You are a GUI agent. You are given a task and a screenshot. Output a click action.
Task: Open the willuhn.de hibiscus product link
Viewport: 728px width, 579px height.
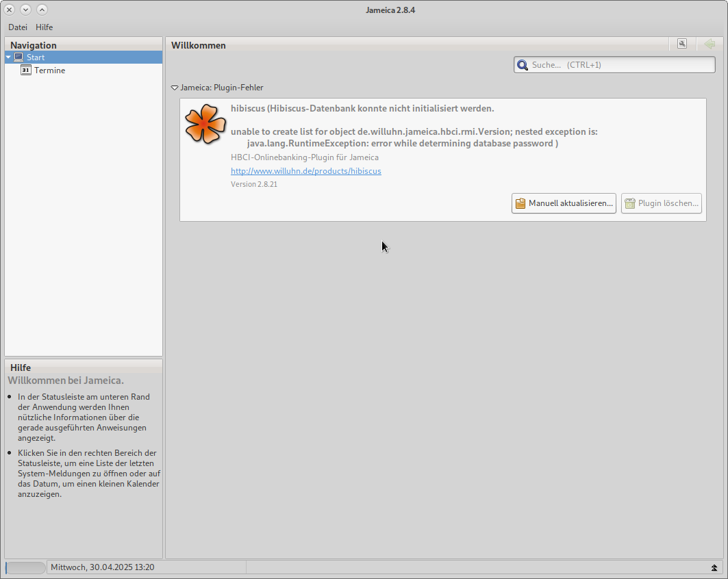[306, 170]
